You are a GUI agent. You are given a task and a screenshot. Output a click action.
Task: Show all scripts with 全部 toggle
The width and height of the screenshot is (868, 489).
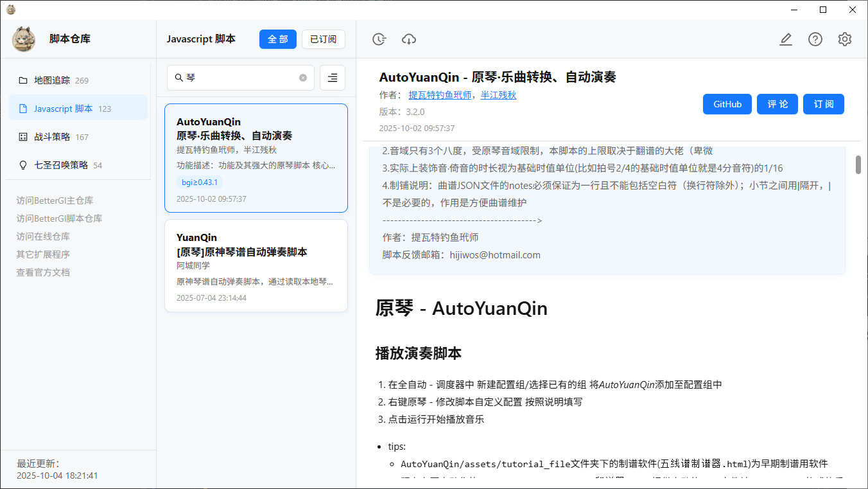[x=278, y=39]
